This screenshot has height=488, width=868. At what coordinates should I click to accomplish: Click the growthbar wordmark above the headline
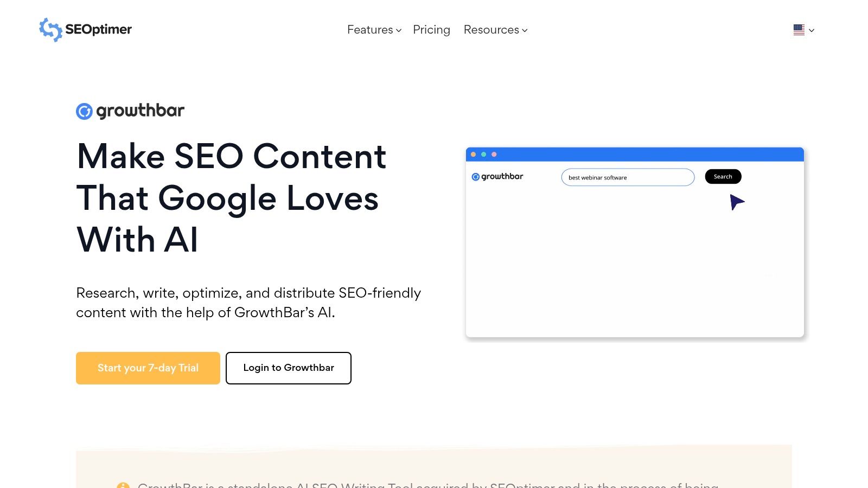point(141,111)
